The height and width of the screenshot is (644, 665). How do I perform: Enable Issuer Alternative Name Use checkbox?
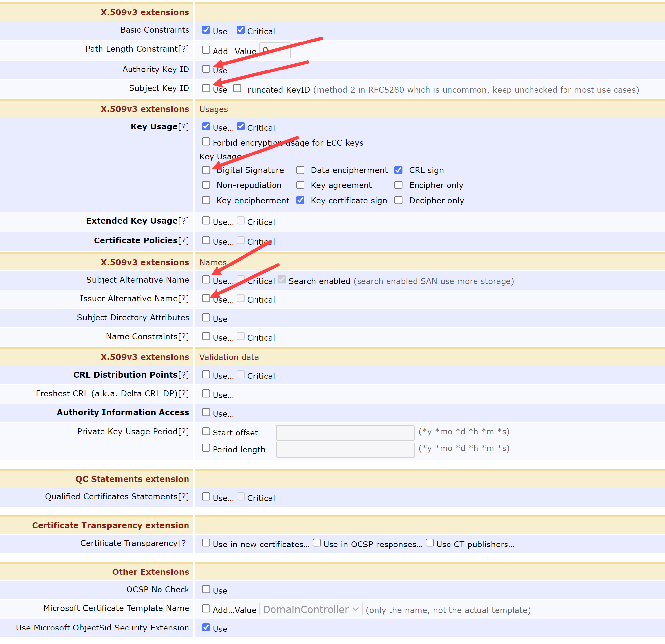(x=206, y=298)
